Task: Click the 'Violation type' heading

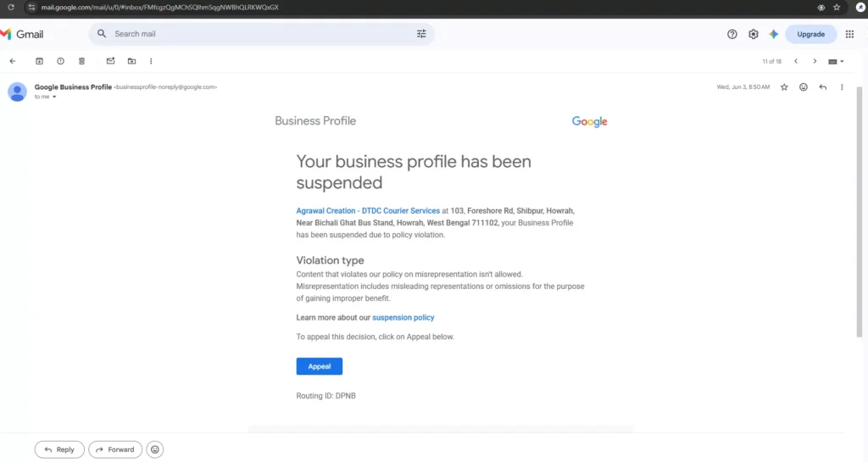Action: pos(330,260)
